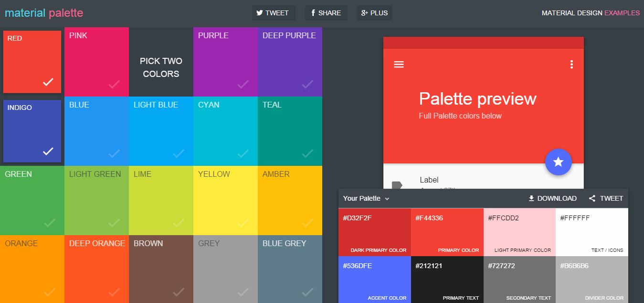Click the #FFCDD2 light primary swatch
Viewport: 644px width, 303px height.
519,232
